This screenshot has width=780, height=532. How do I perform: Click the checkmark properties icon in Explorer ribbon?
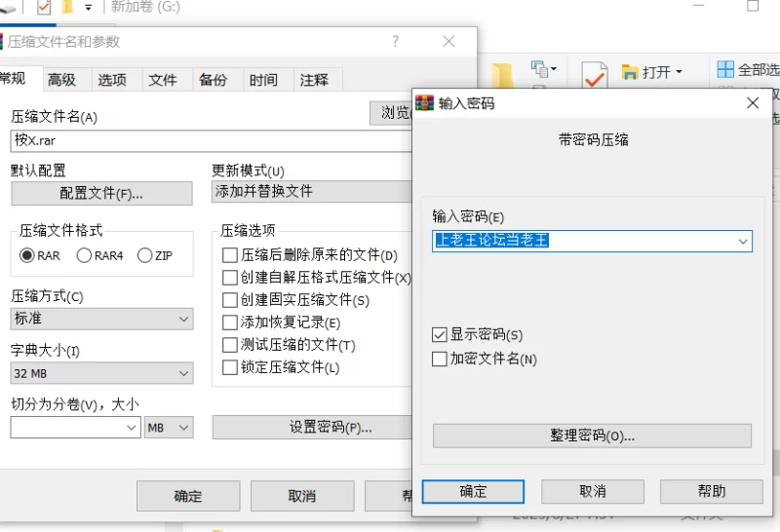(x=595, y=75)
